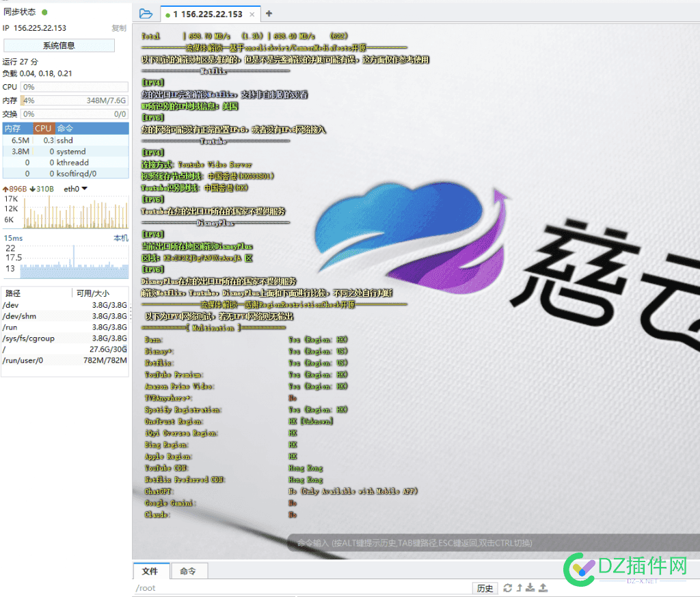Click the ping latency graph
700x597 pixels.
74,261
